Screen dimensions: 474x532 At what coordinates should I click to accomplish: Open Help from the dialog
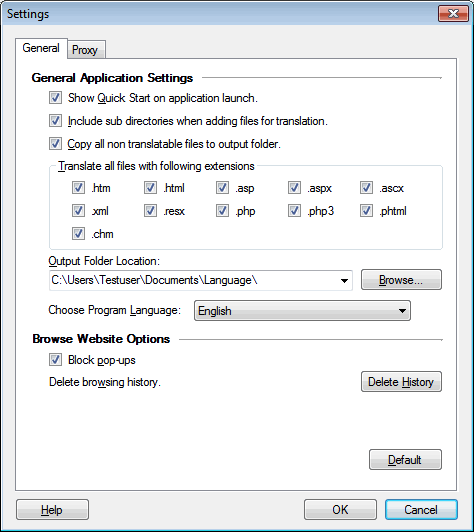tap(52, 510)
